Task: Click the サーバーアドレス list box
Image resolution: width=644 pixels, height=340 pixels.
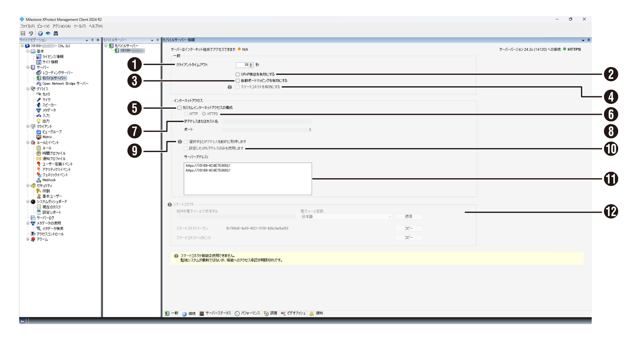Action: (x=248, y=179)
